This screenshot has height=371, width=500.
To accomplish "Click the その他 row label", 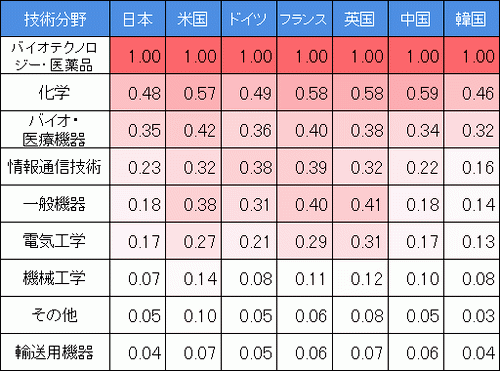I will pyautogui.click(x=55, y=315).
